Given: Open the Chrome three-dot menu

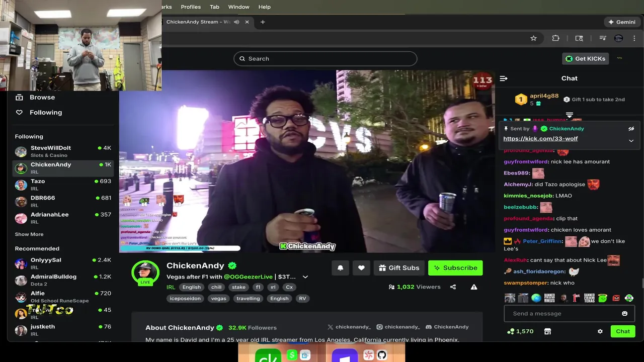Looking at the screenshot, I should click(x=634, y=38).
